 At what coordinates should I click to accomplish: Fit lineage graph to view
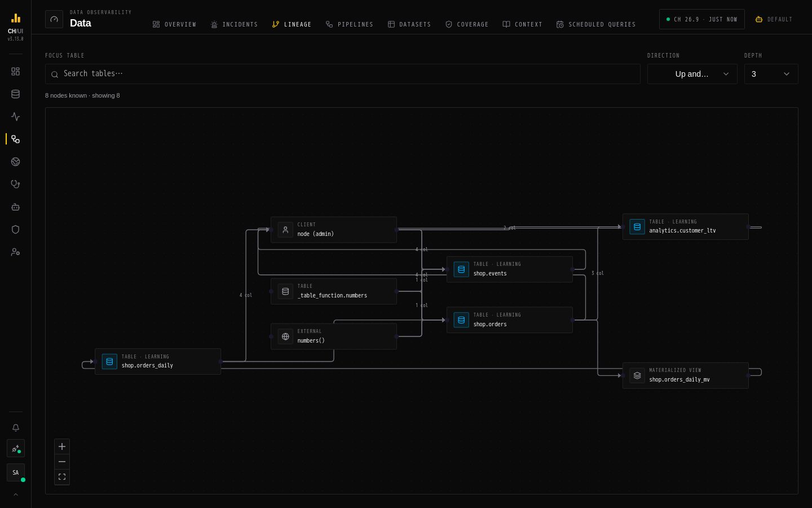[x=62, y=477]
